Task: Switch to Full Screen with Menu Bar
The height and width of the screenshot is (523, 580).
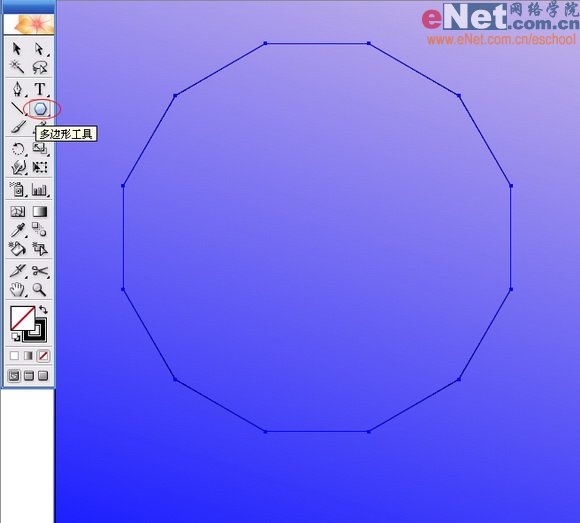Action: pyautogui.click(x=29, y=376)
